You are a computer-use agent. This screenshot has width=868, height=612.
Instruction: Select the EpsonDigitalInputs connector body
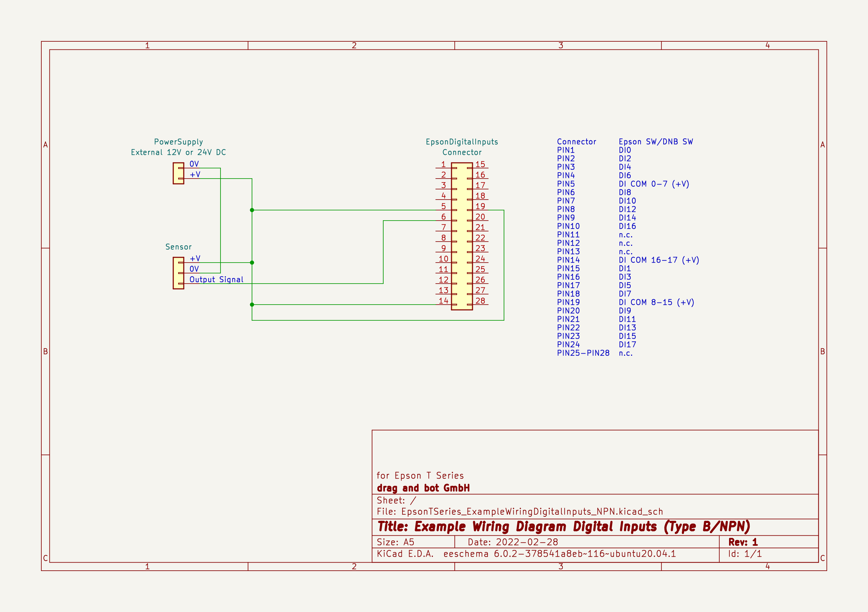pos(462,236)
